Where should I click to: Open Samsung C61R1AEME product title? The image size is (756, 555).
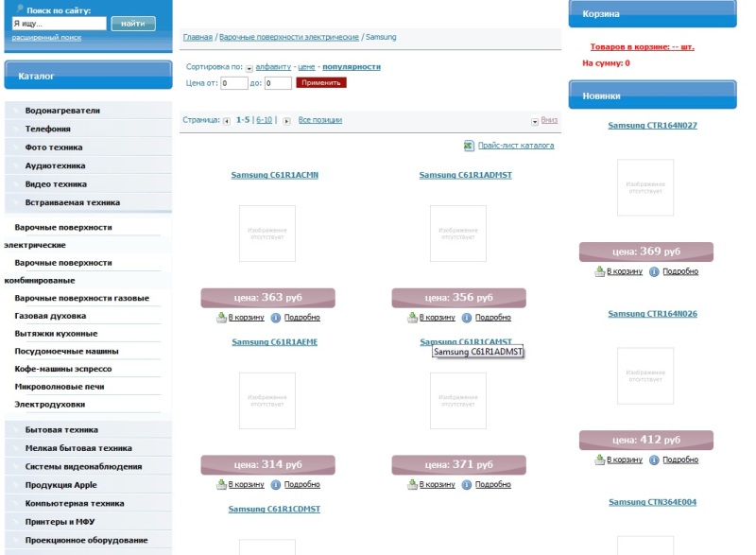point(275,342)
